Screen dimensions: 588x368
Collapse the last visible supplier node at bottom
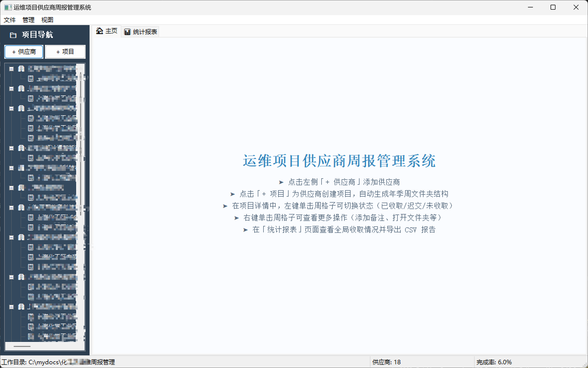click(11, 307)
